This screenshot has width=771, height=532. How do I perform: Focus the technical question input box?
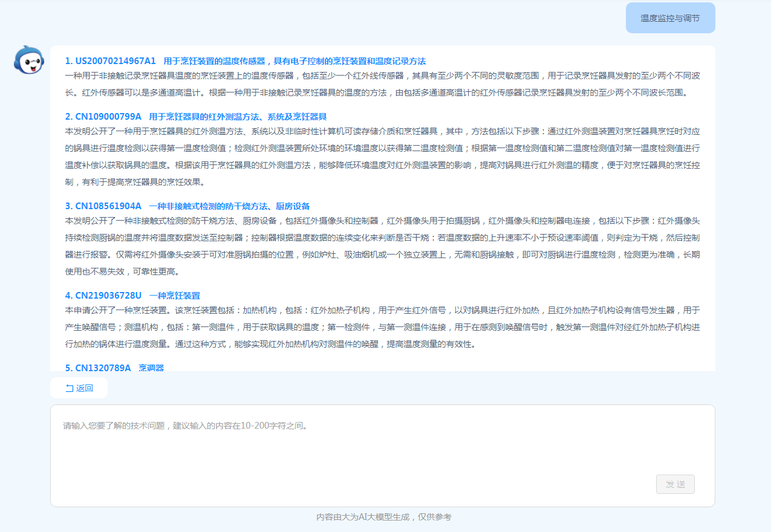point(382,456)
